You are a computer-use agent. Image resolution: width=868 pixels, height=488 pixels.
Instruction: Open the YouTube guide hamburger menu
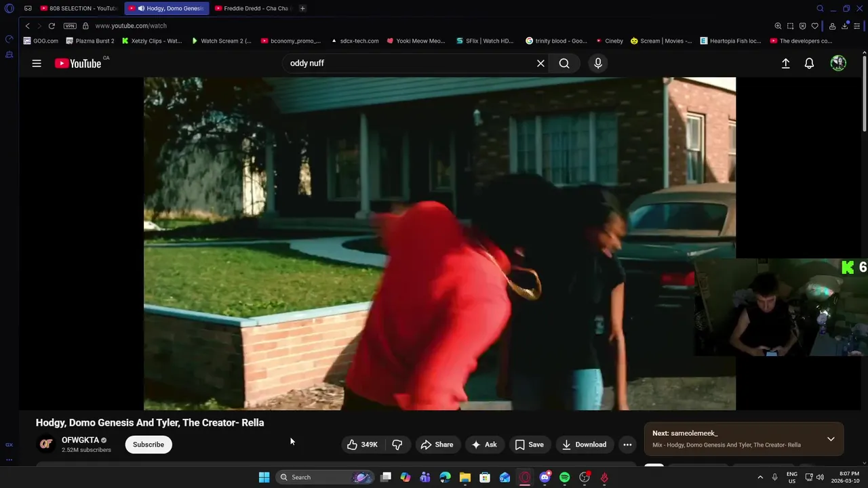tap(37, 63)
